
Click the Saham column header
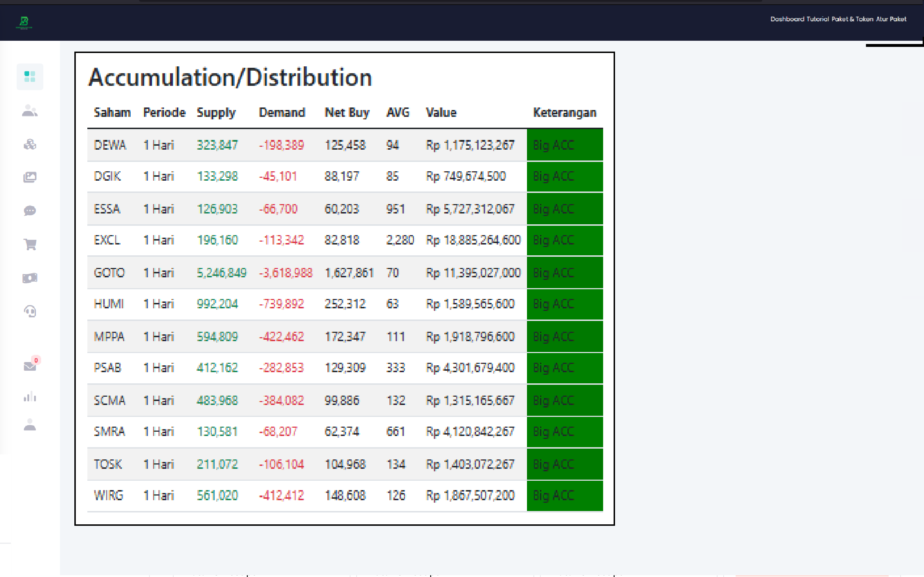pos(112,113)
